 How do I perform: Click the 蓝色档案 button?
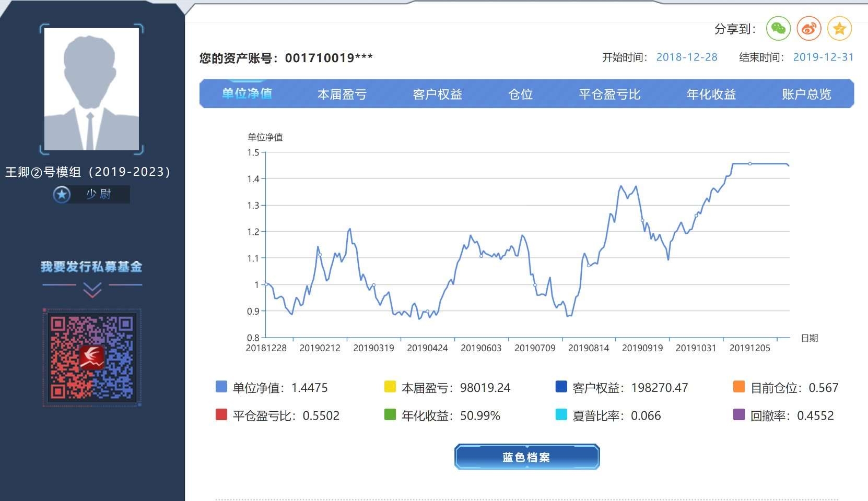pos(526,457)
